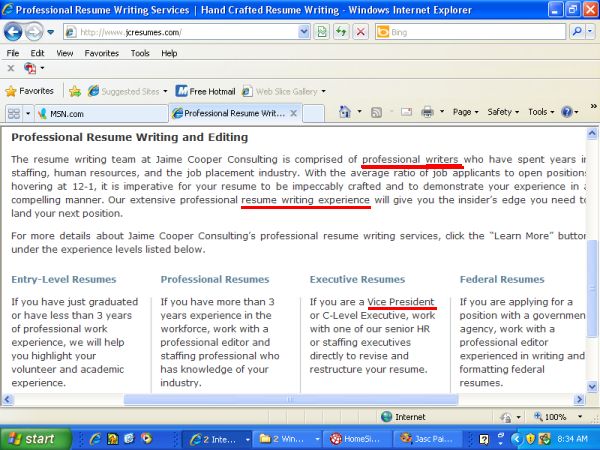The width and height of the screenshot is (600, 450).
Task: Open the Home button dropdown arrow
Action: 359,112
